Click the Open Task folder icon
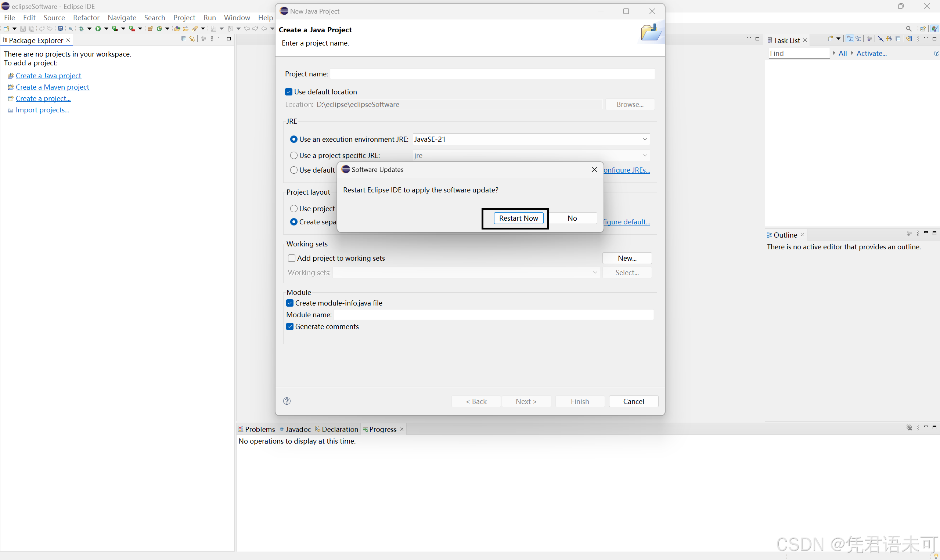Image resolution: width=940 pixels, height=560 pixels. tap(186, 29)
